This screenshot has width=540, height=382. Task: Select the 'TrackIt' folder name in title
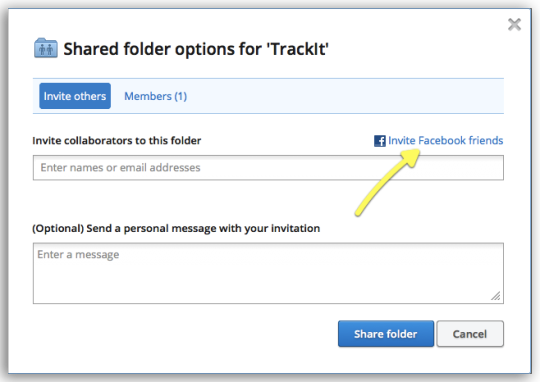(x=298, y=49)
